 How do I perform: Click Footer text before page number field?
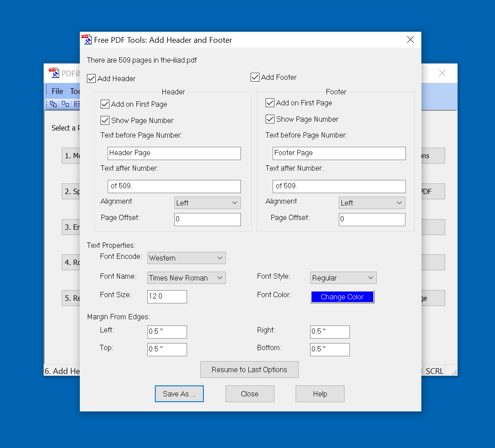339,153
